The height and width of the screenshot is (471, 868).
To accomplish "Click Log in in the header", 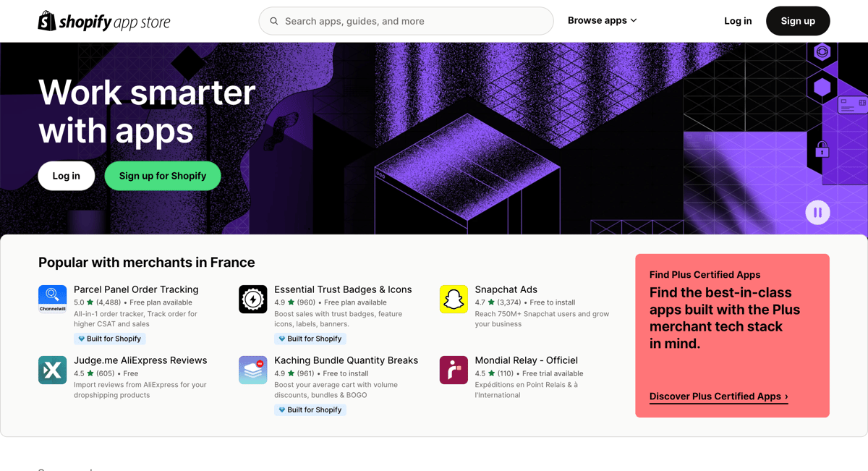I will coord(738,21).
